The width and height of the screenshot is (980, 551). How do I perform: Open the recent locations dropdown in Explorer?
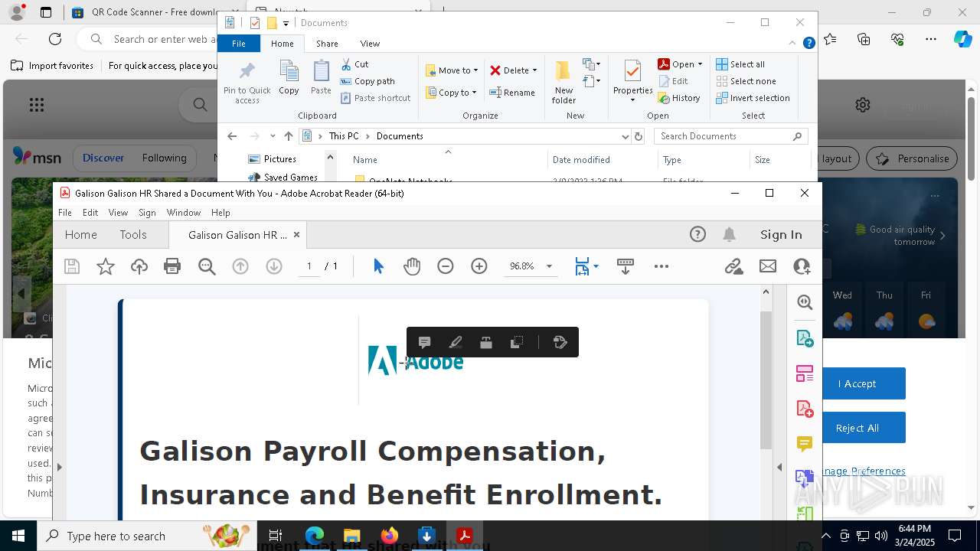(273, 136)
